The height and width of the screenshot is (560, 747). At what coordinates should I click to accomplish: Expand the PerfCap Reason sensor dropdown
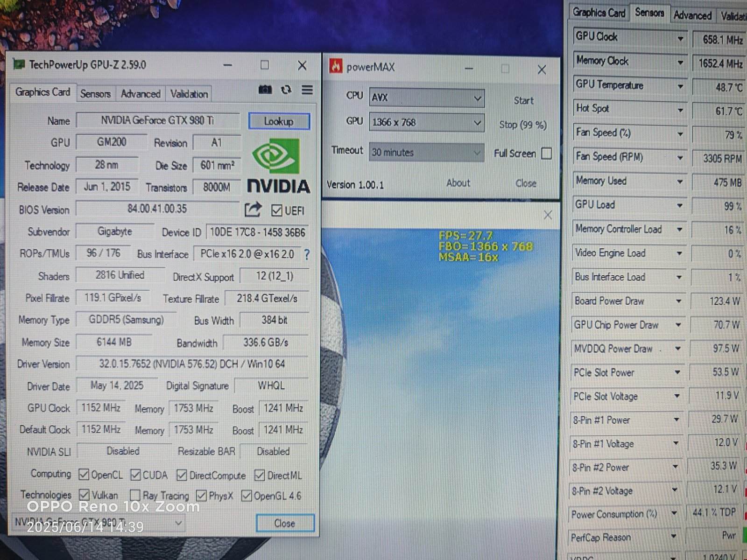coord(674,537)
